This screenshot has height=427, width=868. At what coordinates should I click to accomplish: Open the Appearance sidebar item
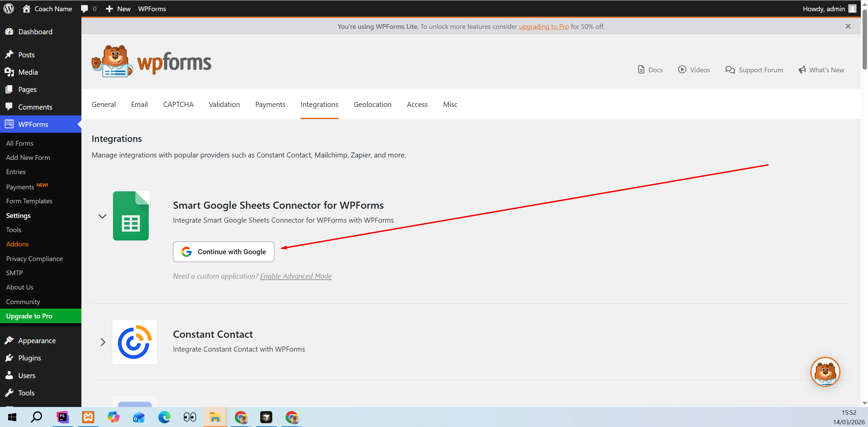point(41,340)
